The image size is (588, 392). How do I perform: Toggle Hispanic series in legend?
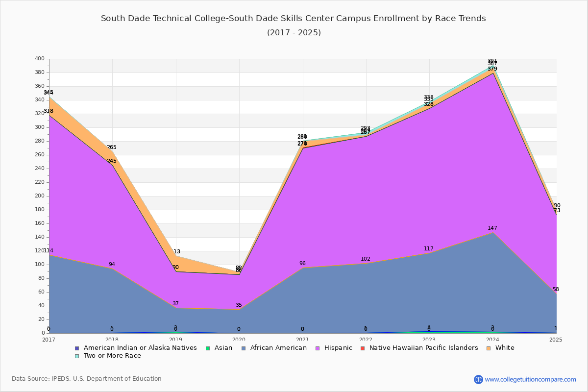click(334, 348)
